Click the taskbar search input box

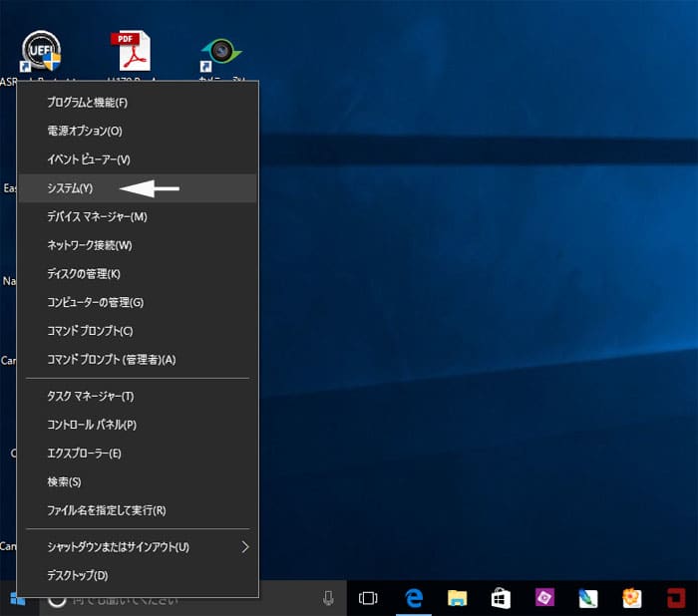[179, 599]
